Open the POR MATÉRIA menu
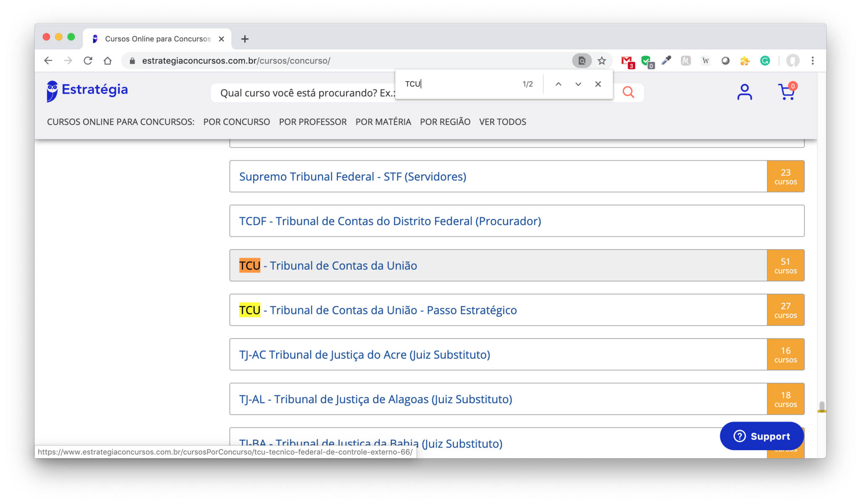 coord(383,122)
